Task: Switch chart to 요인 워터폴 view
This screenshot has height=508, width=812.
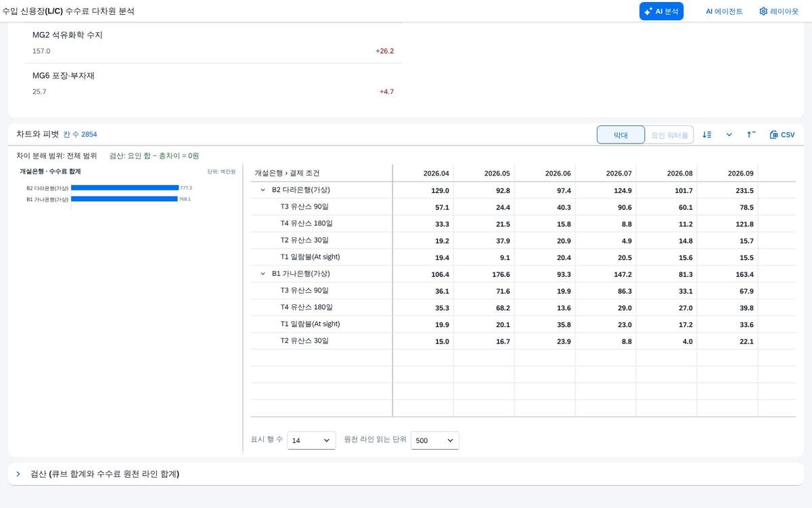Action: coord(669,135)
